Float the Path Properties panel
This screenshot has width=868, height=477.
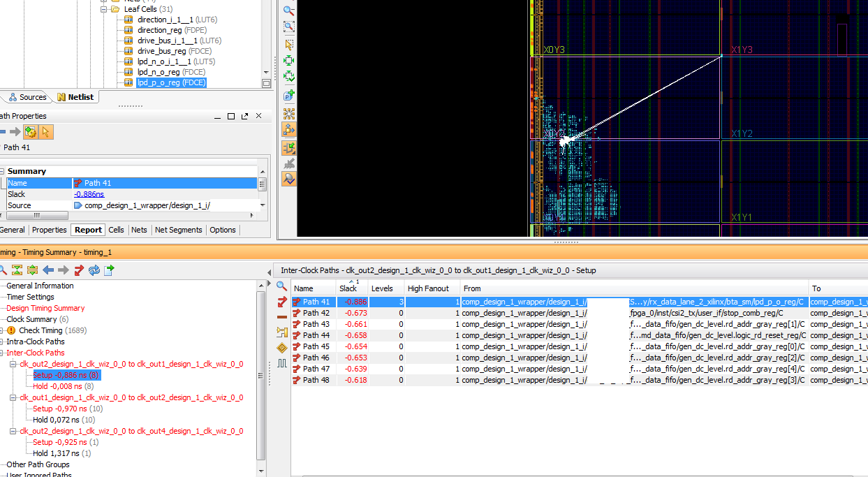pyautogui.click(x=244, y=116)
